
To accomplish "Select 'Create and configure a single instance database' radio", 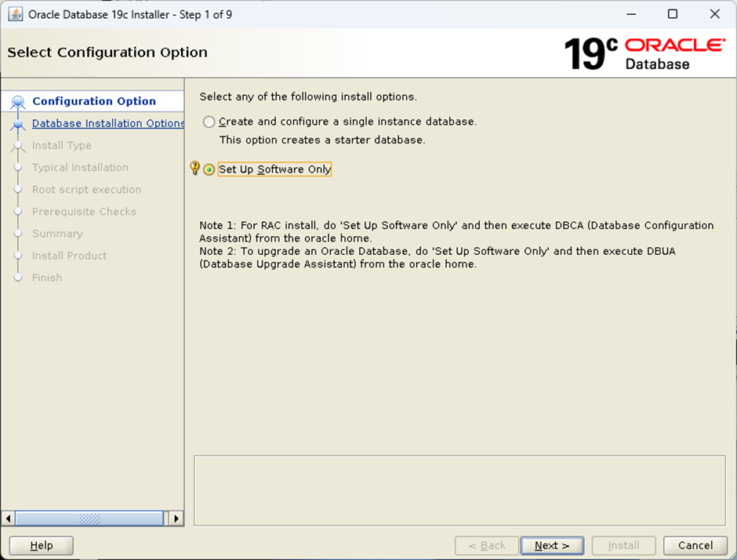I will click(x=209, y=122).
